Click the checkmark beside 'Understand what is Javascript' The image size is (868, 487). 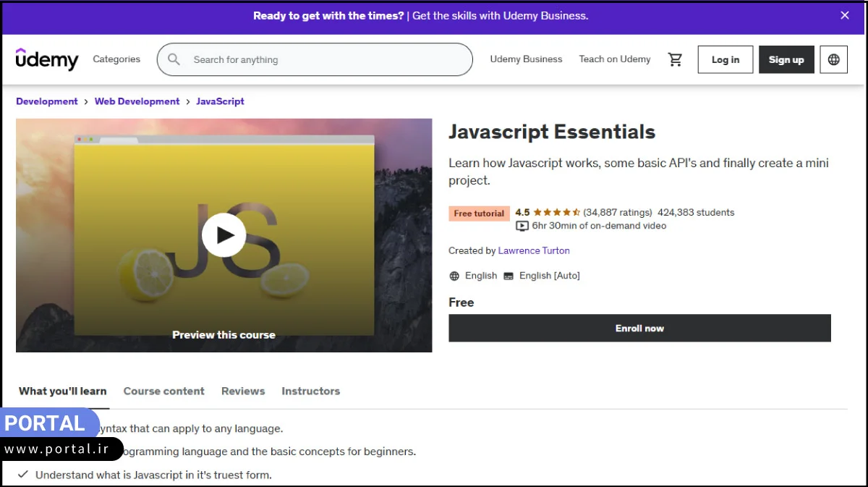click(x=24, y=475)
